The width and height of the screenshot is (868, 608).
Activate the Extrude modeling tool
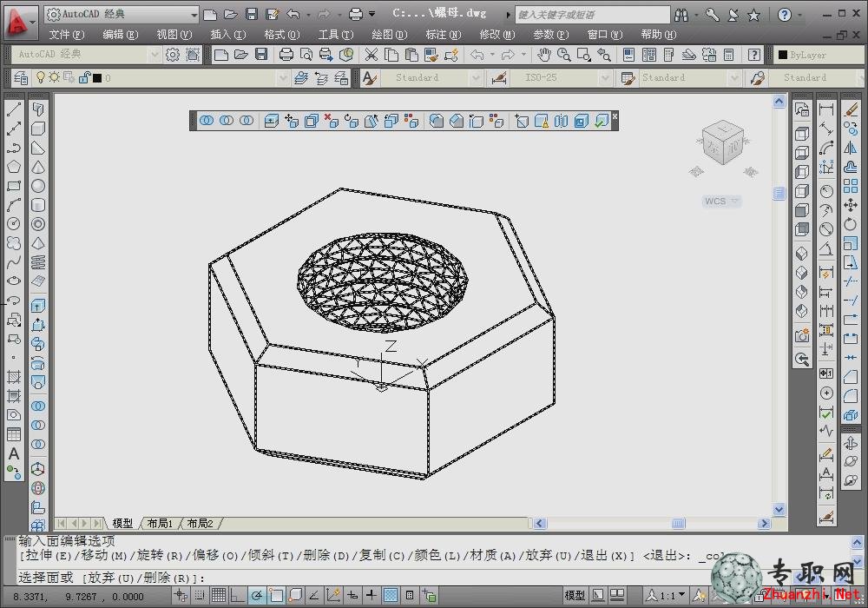pyautogui.click(x=38, y=306)
